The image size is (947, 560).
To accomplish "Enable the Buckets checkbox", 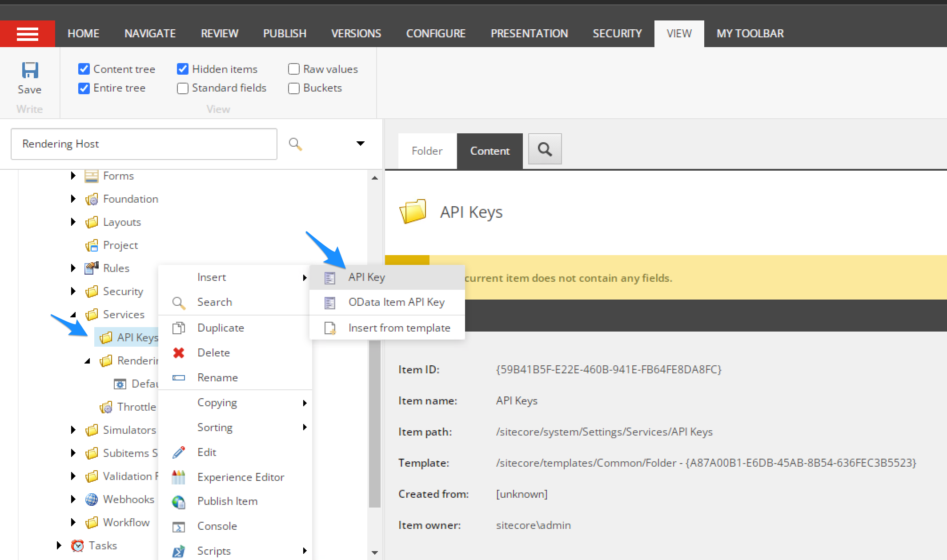I will click(x=294, y=88).
